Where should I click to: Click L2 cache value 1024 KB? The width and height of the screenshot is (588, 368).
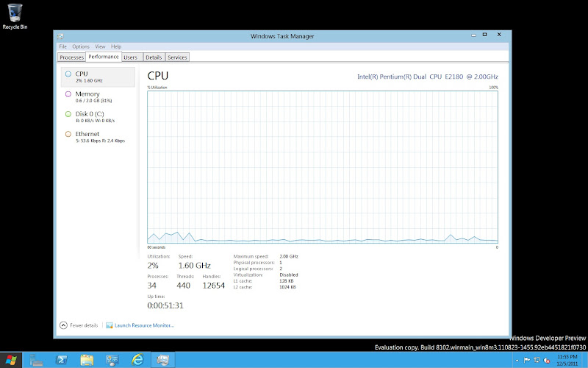click(x=287, y=287)
